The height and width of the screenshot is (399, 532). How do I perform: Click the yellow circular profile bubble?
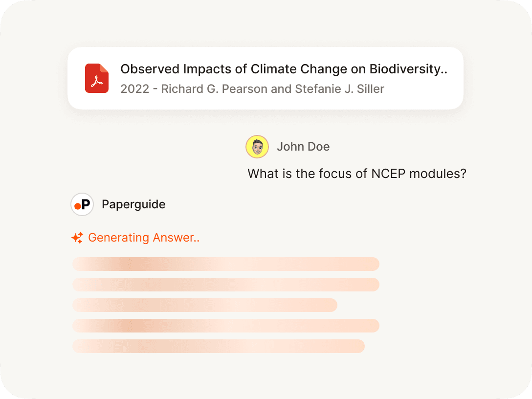point(257,147)
